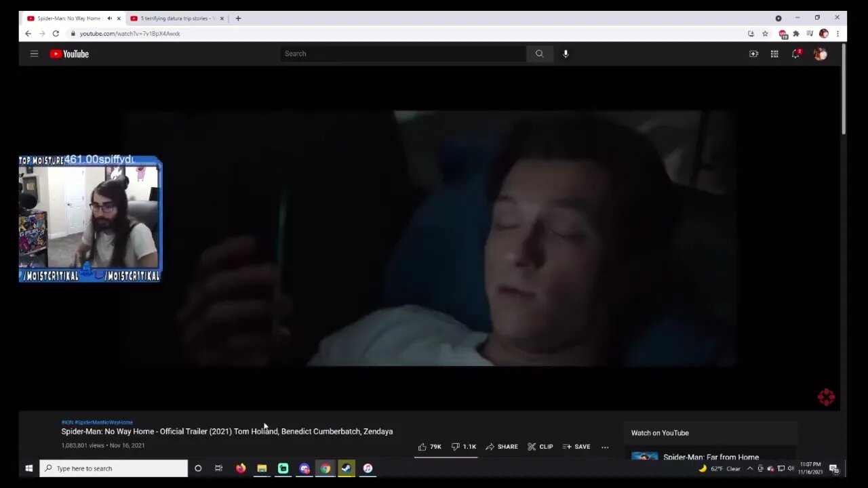Open the Chrome icon on the taskbar
The width and height of the screenshot is (868, 488).
tap(325, 468)
